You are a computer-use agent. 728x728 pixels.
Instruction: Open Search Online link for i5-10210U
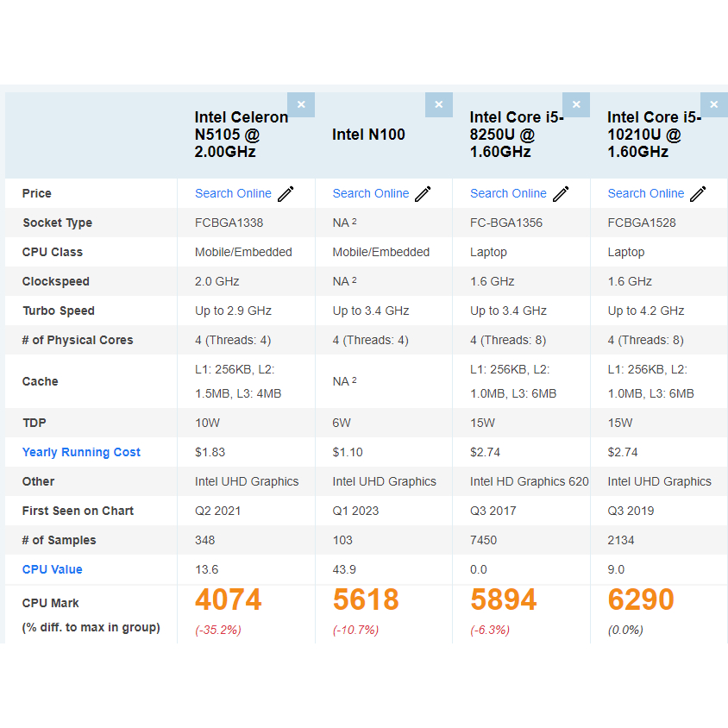pyautogui.click(x=646, y=193)
